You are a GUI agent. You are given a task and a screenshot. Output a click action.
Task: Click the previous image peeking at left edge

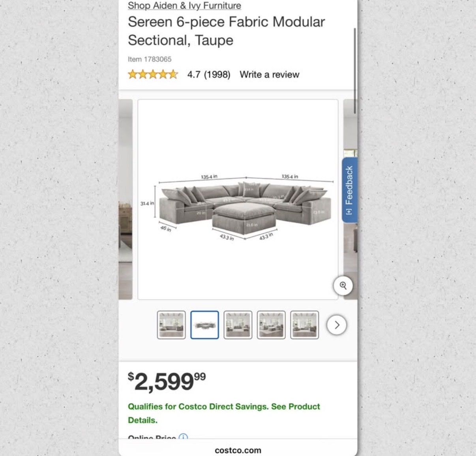point(126,200)
